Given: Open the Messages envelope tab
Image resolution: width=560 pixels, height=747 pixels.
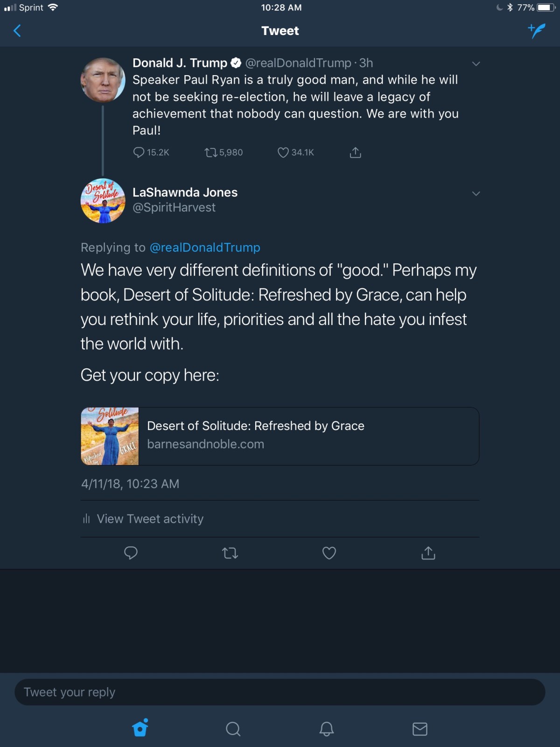Looking at the screenshot, I should 420,728.
